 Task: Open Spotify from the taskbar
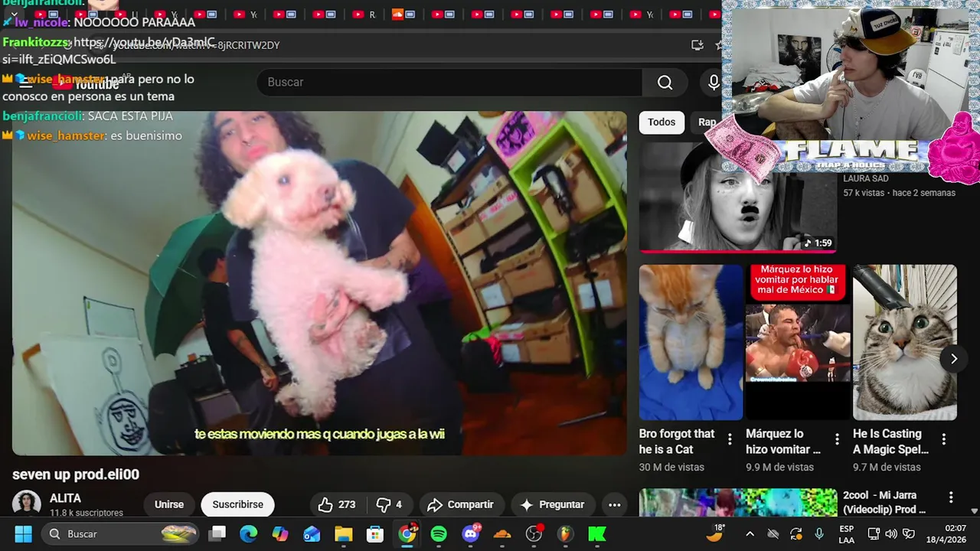pos(439,533)
